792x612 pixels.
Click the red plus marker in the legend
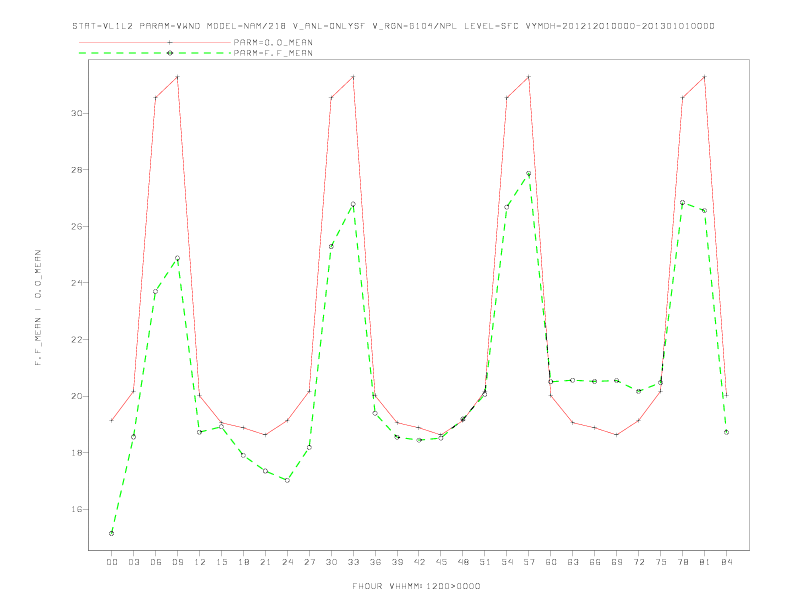170,42
